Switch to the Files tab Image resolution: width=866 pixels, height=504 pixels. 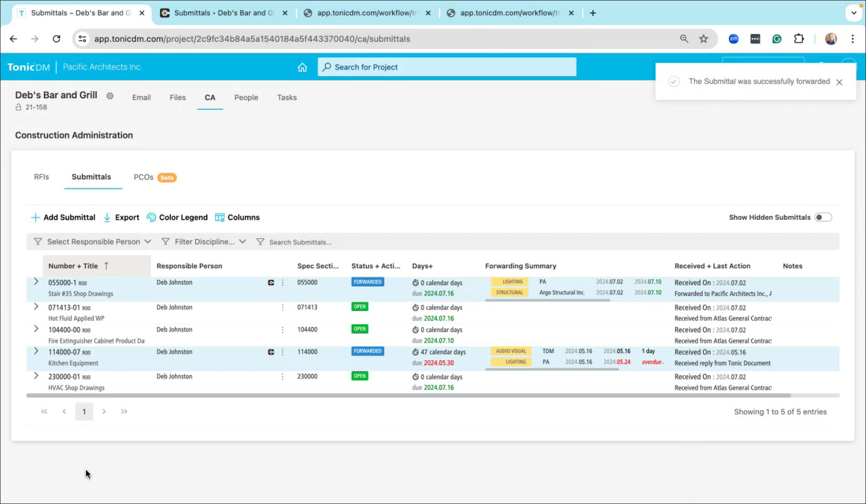pyautogui.click(x=177, y=97)
